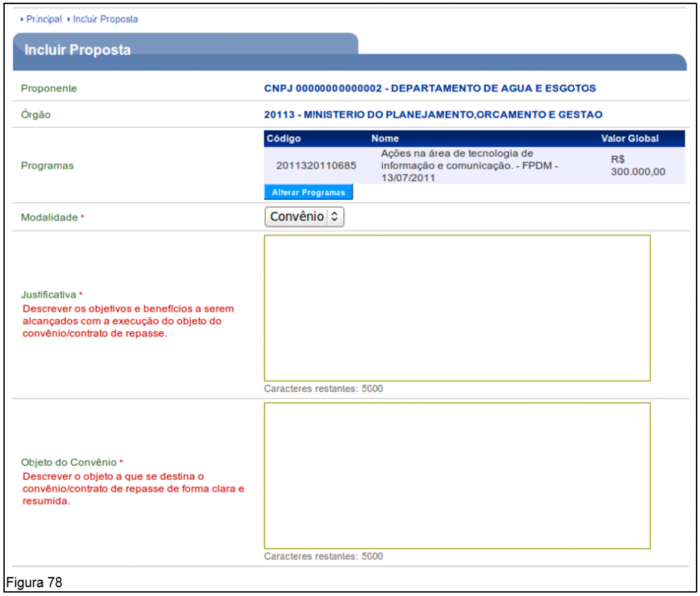700x596 pixels.
Task: Click the Valor Global column header
Action: 630,139
